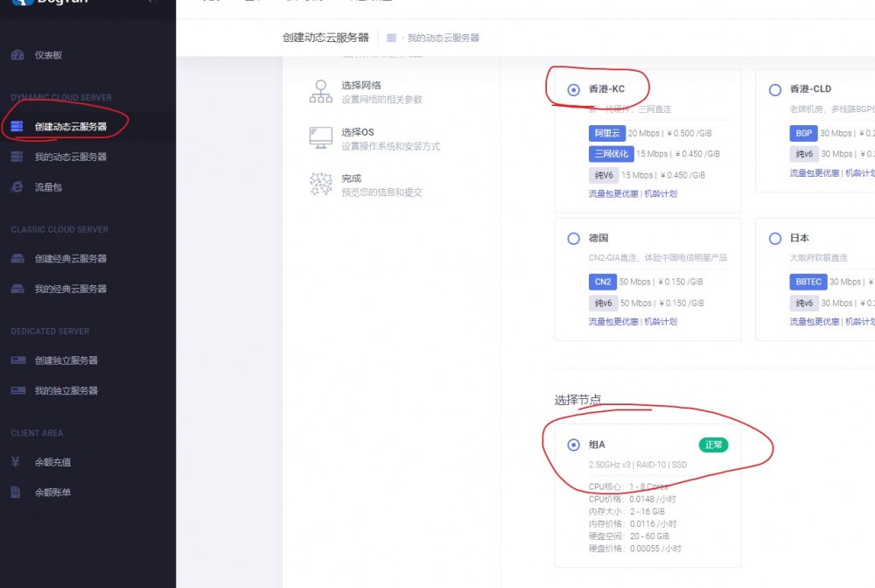Select node 组A radio button

[574, 444]
